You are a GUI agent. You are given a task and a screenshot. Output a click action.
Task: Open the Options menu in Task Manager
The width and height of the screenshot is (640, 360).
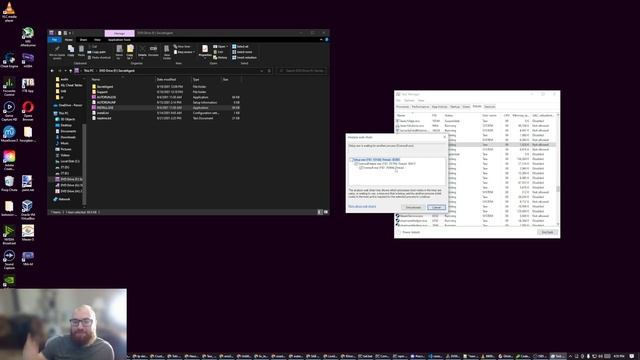(409, 100)
